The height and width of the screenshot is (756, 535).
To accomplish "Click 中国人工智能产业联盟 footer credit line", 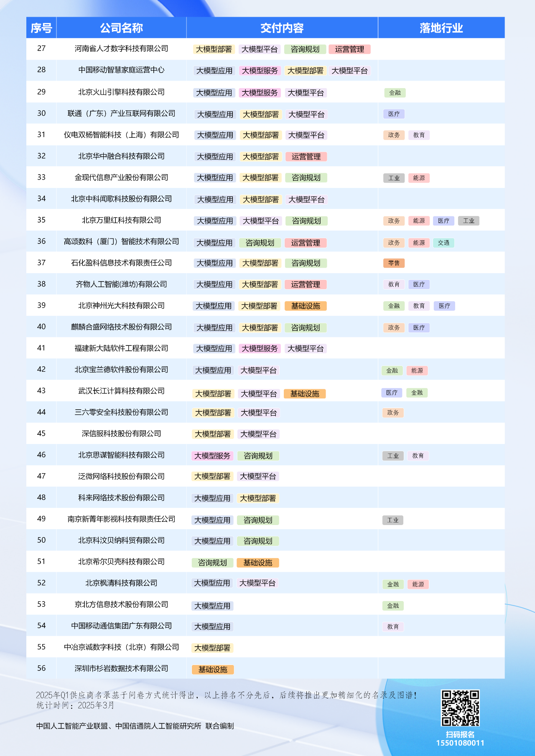I will (x=135, y=726).
